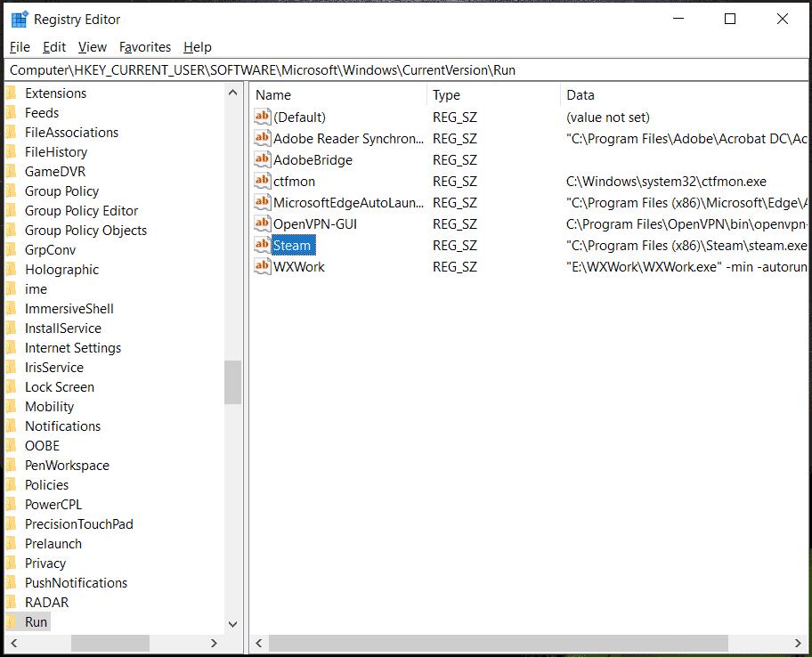Screen dimensions: 812x657
Task: Open the View menu
Action: pyautogui.click(x=93, y=47)
